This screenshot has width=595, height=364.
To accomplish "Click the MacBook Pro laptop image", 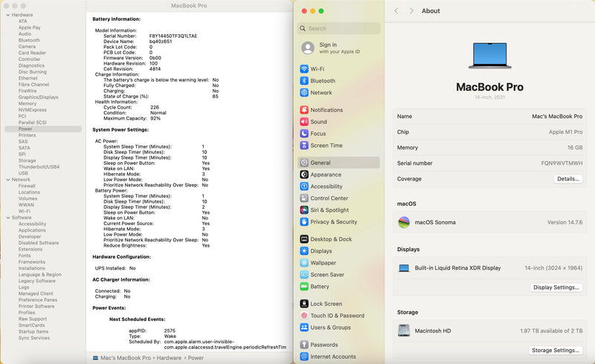I will [489, 56].
